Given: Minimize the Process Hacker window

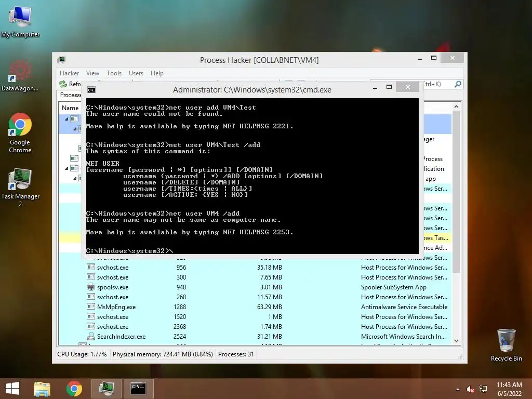Looking at the screenshot, I should (x=420, y=58).
